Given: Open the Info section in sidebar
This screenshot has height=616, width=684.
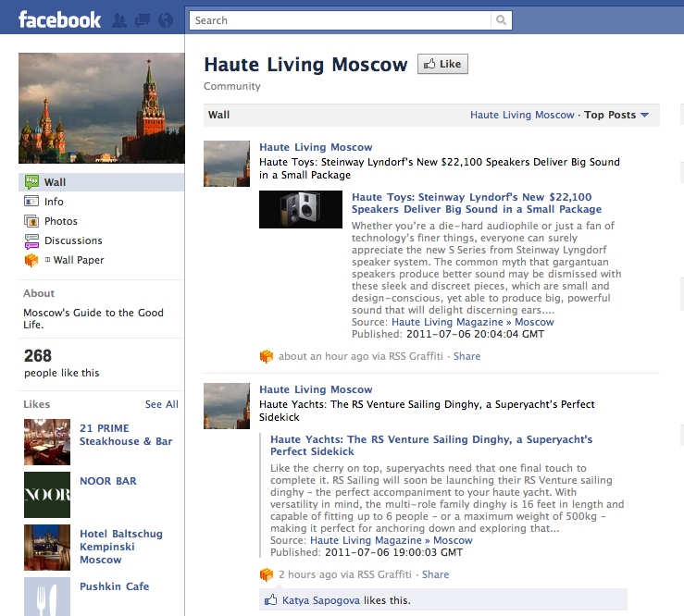Looking at the screenshot, I should pyautogui.click(x=54, y=202).
